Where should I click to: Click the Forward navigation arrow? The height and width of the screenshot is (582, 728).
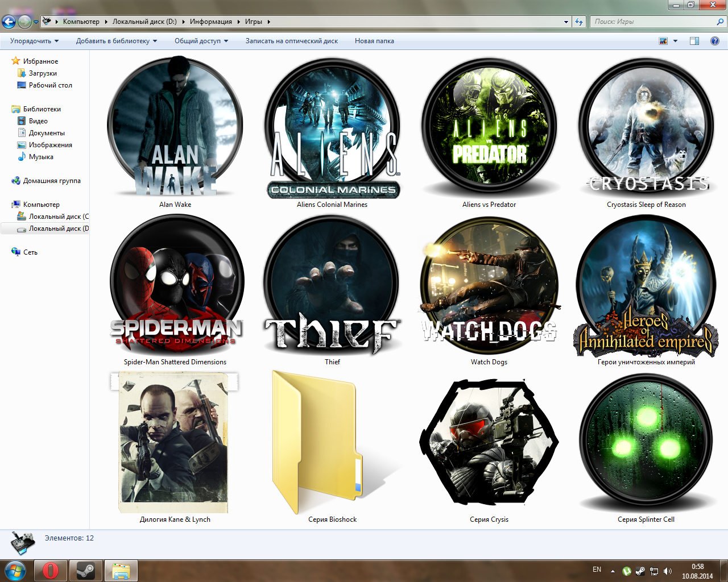24,22
